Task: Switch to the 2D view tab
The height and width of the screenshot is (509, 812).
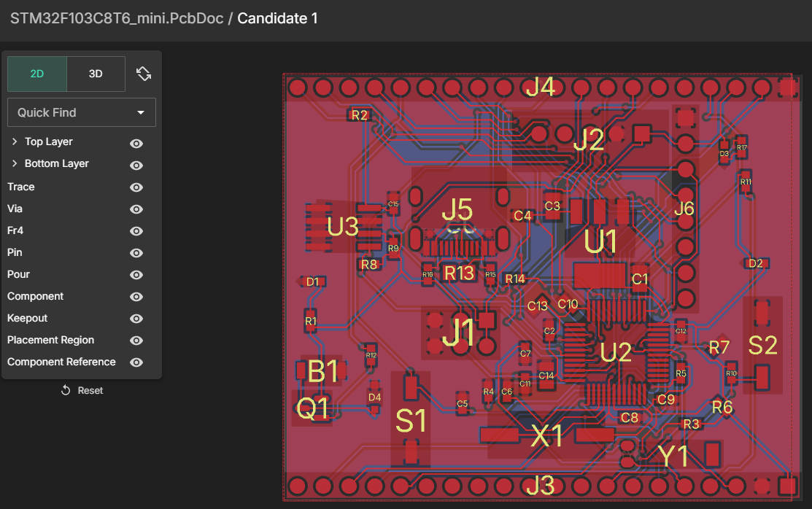Action: click(36, 74)
